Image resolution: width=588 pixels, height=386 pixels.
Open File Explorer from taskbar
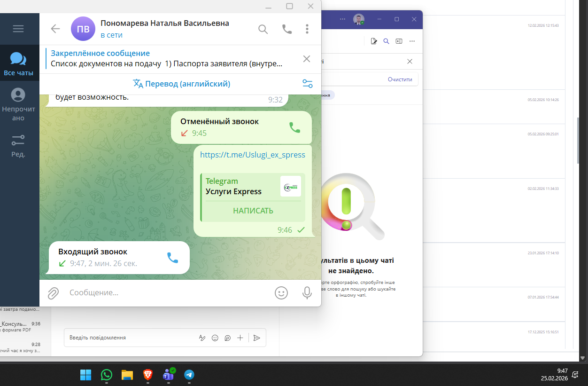[127, 375]
